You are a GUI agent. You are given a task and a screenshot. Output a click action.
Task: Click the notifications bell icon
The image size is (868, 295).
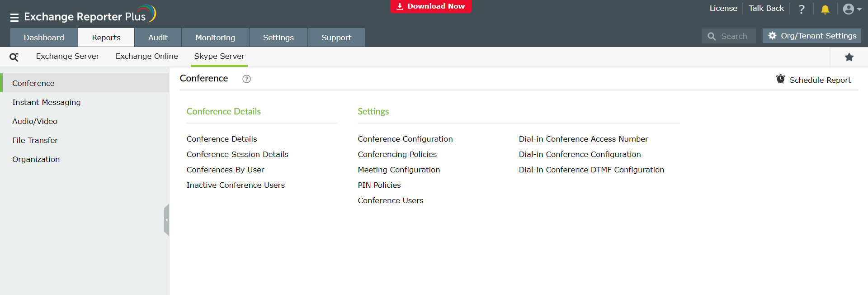(825, 10)
